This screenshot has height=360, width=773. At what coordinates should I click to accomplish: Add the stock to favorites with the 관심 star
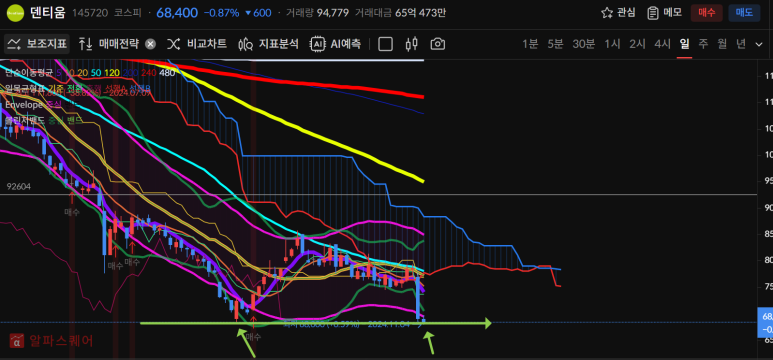[x=618, y=13]
